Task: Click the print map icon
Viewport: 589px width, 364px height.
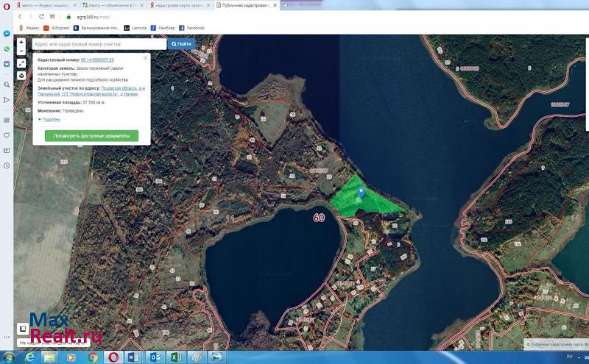Action: pyautogui.click(x=21, y=75)
